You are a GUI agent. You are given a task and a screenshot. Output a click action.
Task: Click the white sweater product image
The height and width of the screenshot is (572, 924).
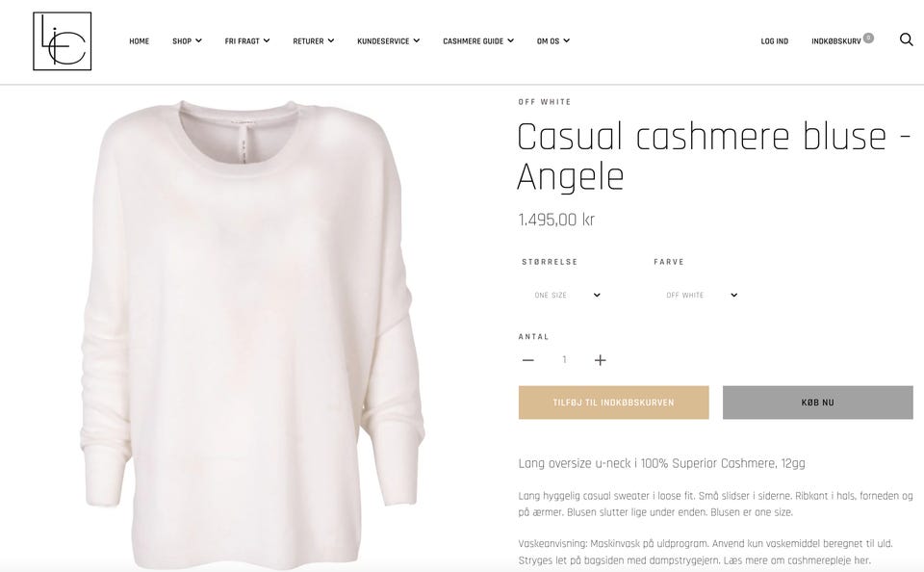252,333
